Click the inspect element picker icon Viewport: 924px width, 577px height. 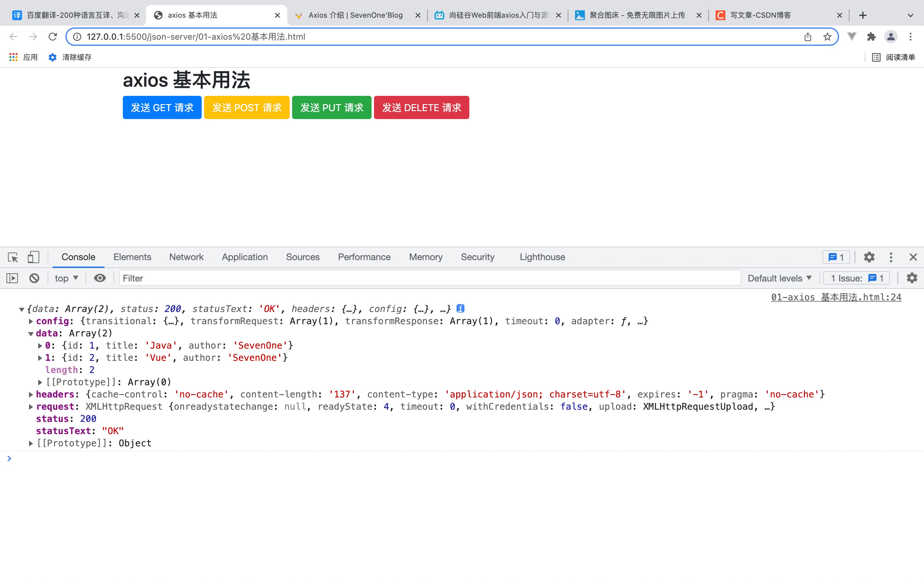click(13, 257)
